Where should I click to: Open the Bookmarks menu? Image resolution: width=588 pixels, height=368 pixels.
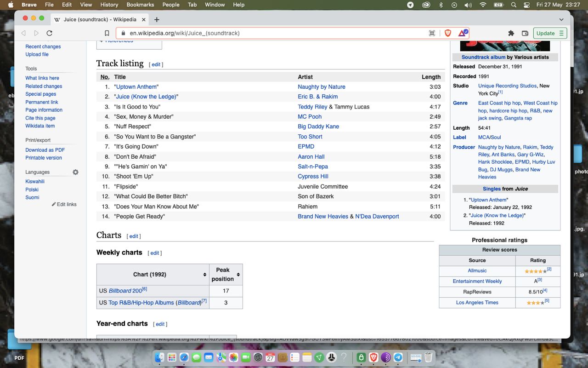coord(140,5)
